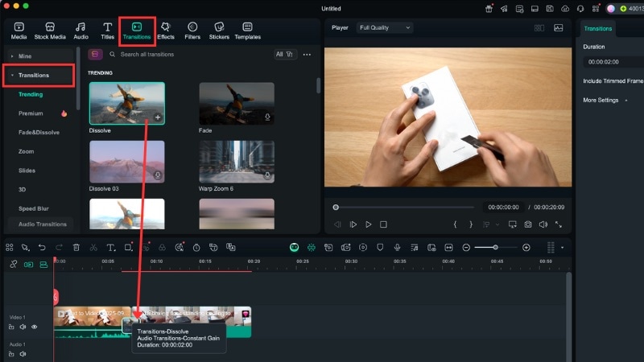Zoom out timeline with minus button
644x362 pixels.
pyautogui.click(x=466, y=248)
